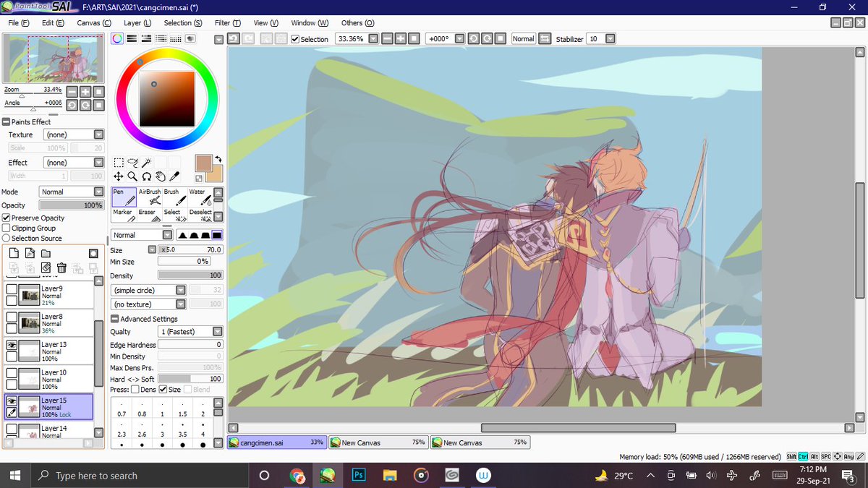Viewport: 868px width, 488px height.
Task: Create a new layer folder
Action: coord(46,253)
